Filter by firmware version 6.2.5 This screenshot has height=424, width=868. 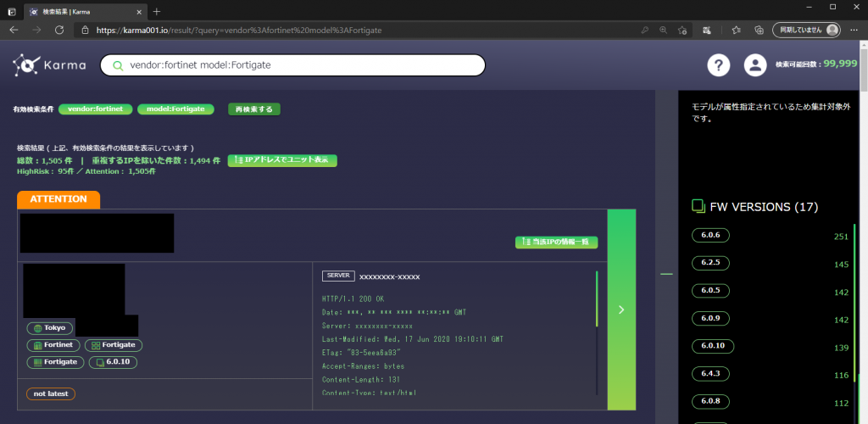click(711, 263)
